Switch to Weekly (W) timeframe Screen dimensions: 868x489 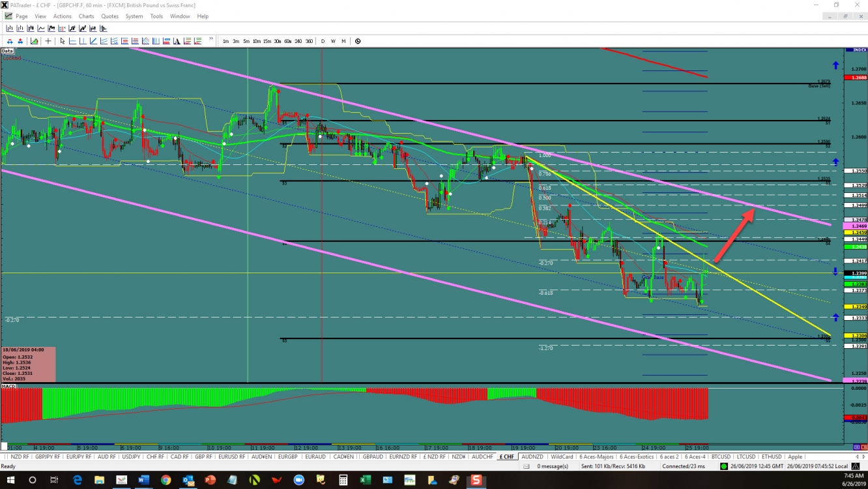333,41
